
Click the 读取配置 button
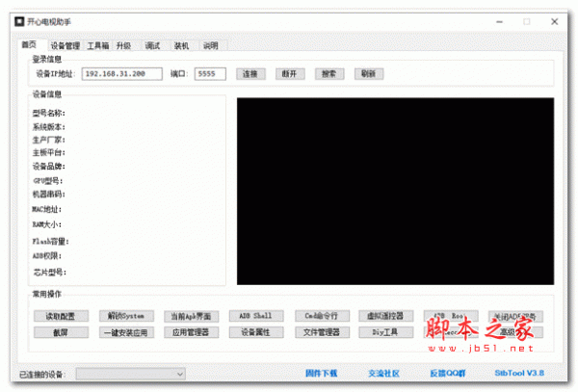61,316
